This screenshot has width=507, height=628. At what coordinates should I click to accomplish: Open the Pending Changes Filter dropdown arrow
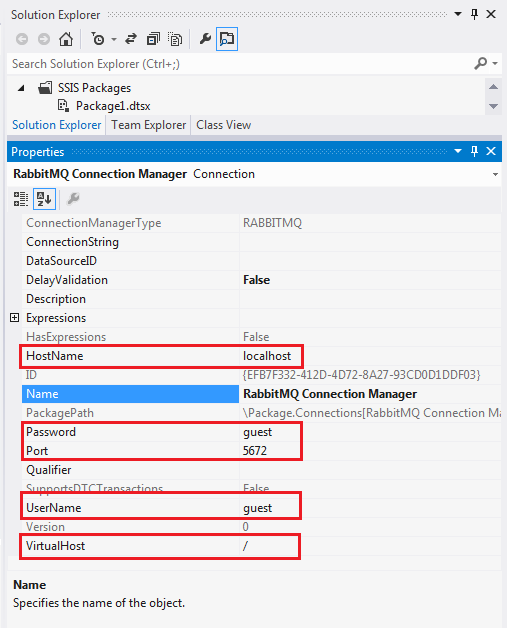coord(114,39)
